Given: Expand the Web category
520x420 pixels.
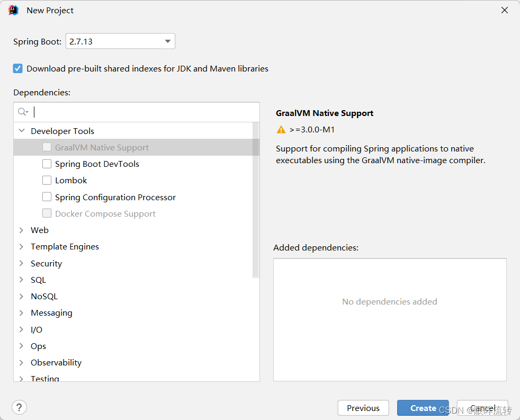Looking at the screenshot, I should [x=22, y=230].
